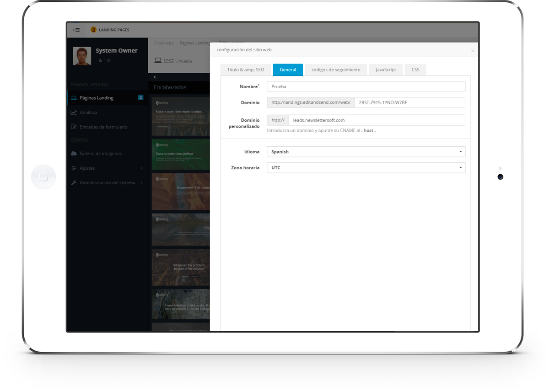This screenshot has width=549, height=392.
Task: Switch to the códigos de seguimiento tab
Action: tap(336, 70)
